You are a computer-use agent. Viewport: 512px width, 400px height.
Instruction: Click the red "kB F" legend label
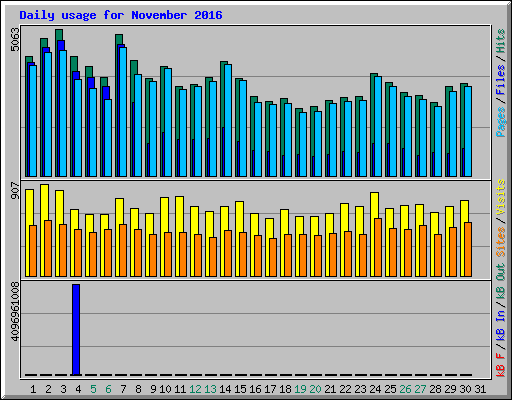(x=500, y=365)
